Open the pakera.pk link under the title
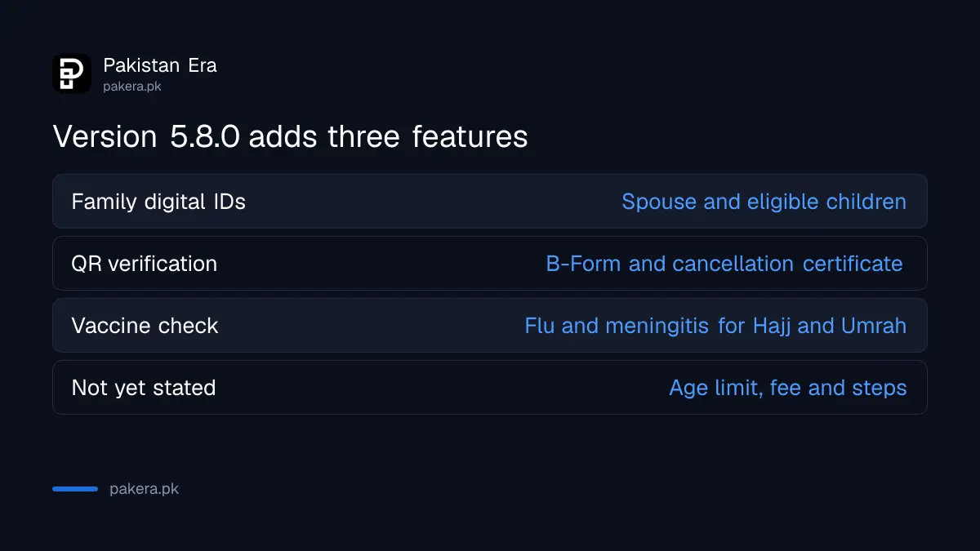This screenshot has width=980, height=551. pyautogui.click(x=132, y=86)
